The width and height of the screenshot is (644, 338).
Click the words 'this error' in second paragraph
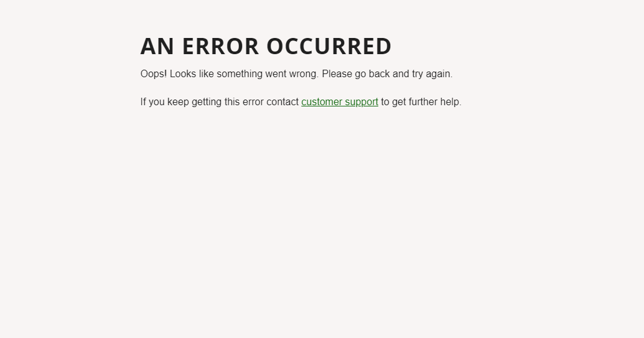click(x=244, y=102)
